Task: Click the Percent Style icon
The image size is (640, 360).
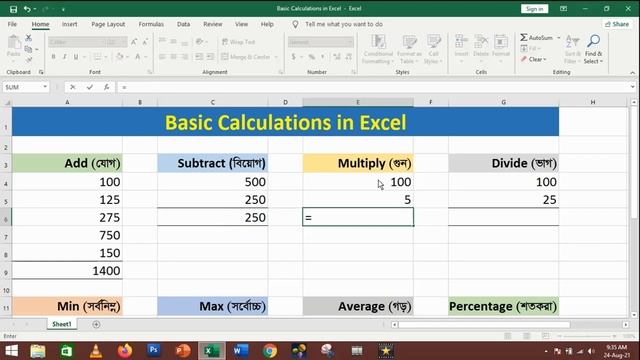Action: 311,57
